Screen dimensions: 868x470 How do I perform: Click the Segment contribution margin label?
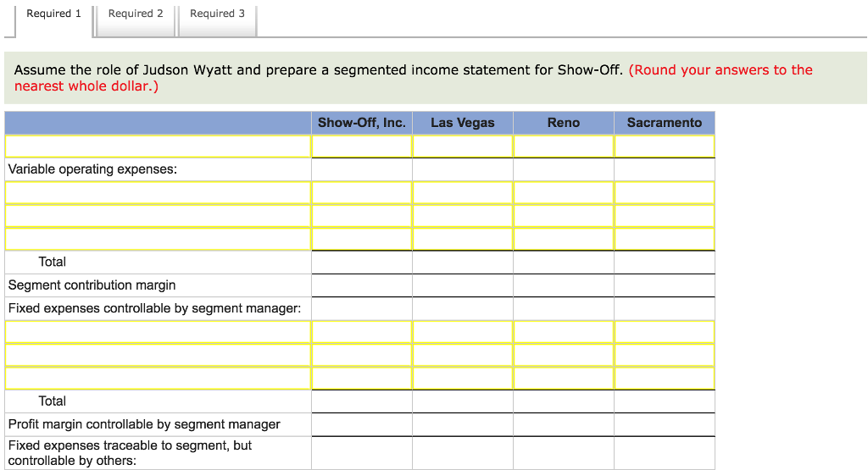[92, 285]
